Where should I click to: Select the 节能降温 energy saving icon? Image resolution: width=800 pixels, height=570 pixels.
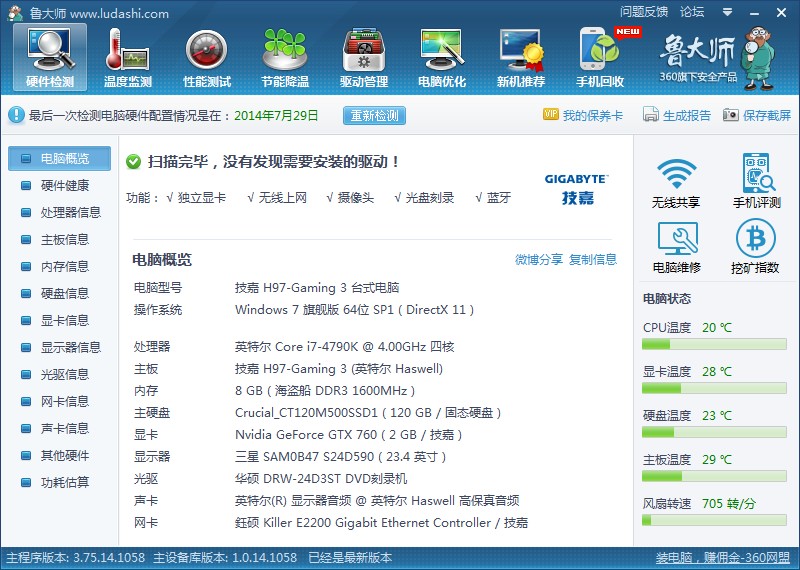click(x=285, y=58)
